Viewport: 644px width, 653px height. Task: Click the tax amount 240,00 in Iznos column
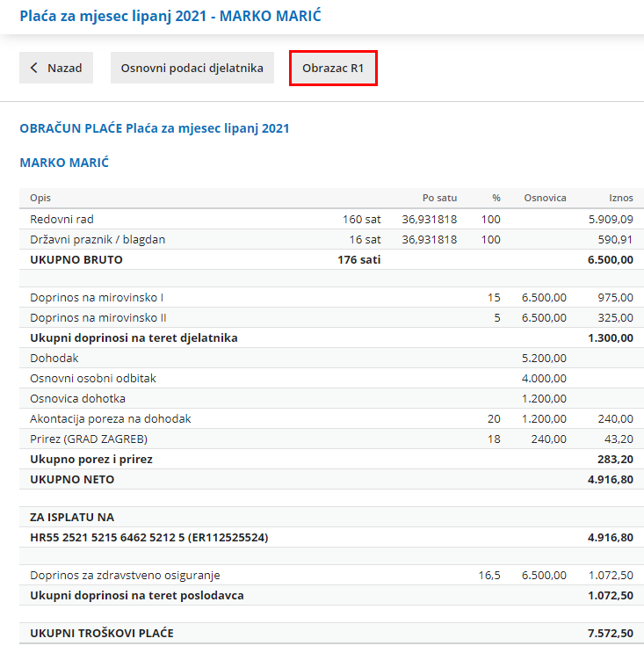pos(615,418)
